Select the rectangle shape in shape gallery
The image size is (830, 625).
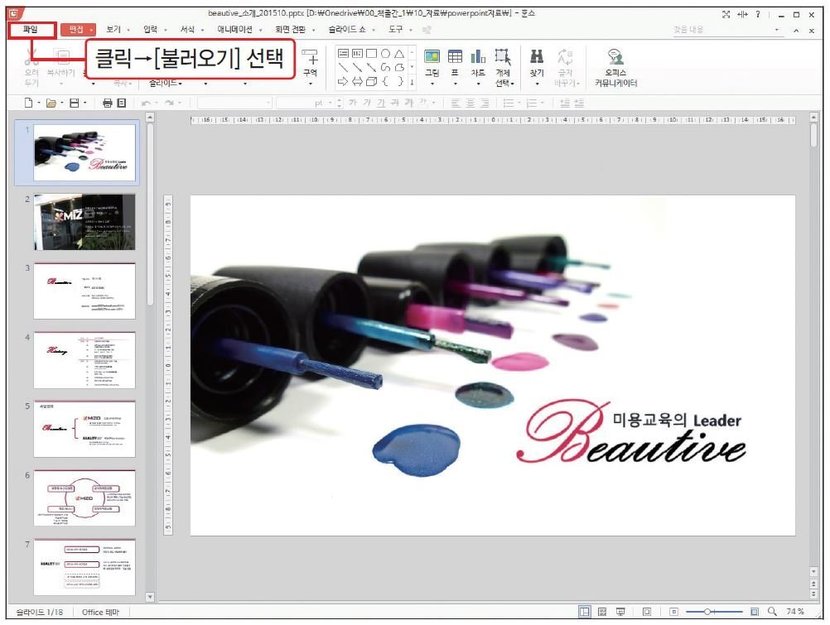[x=371, y=53]
